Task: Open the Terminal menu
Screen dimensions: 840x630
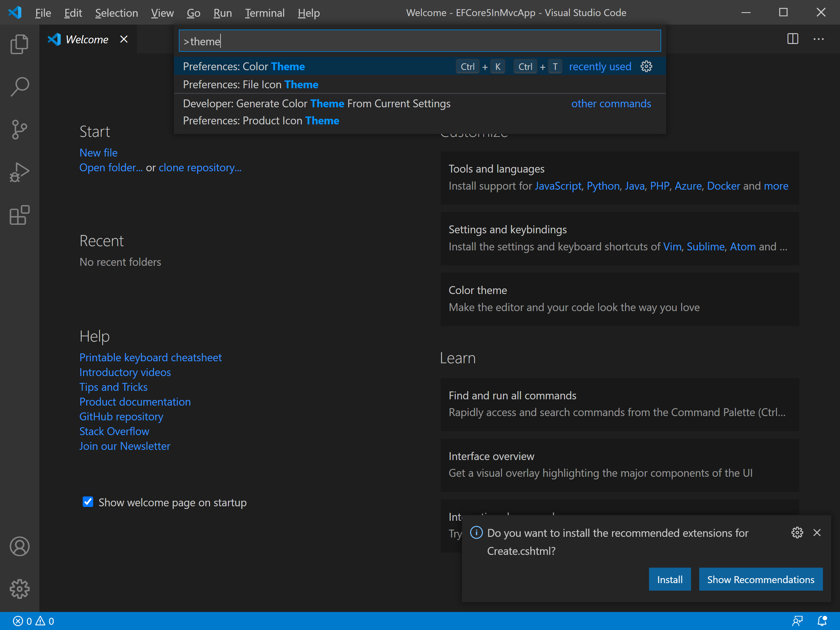Action: (264, 13)
